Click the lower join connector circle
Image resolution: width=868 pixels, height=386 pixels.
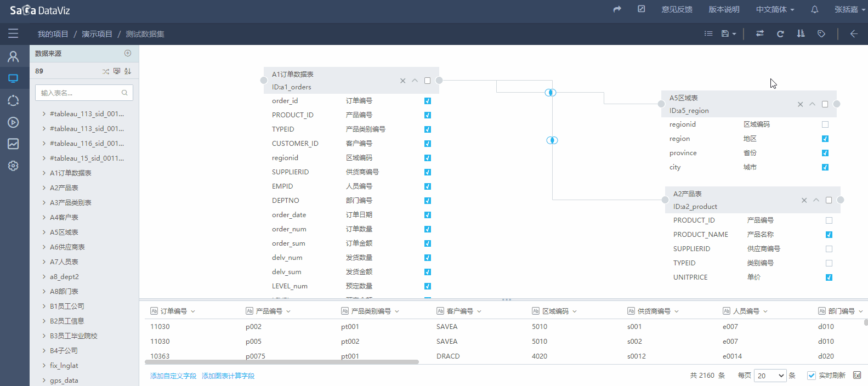[x=552, y=140]
